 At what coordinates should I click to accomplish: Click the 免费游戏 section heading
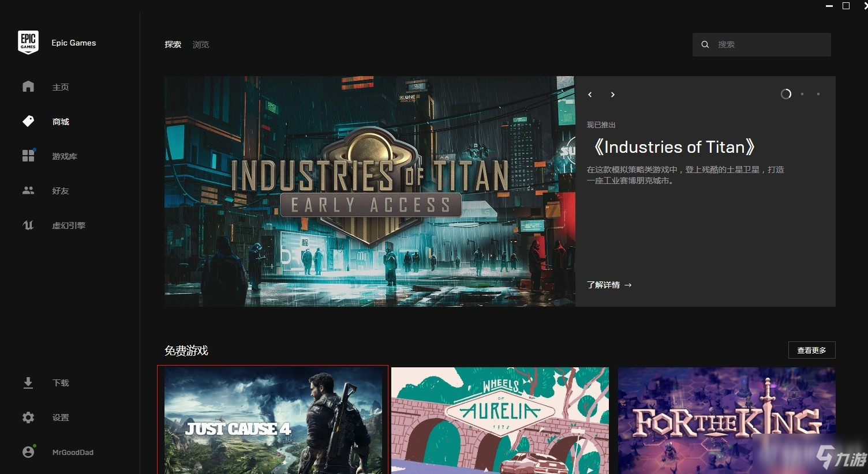click(x=186, y=351)
